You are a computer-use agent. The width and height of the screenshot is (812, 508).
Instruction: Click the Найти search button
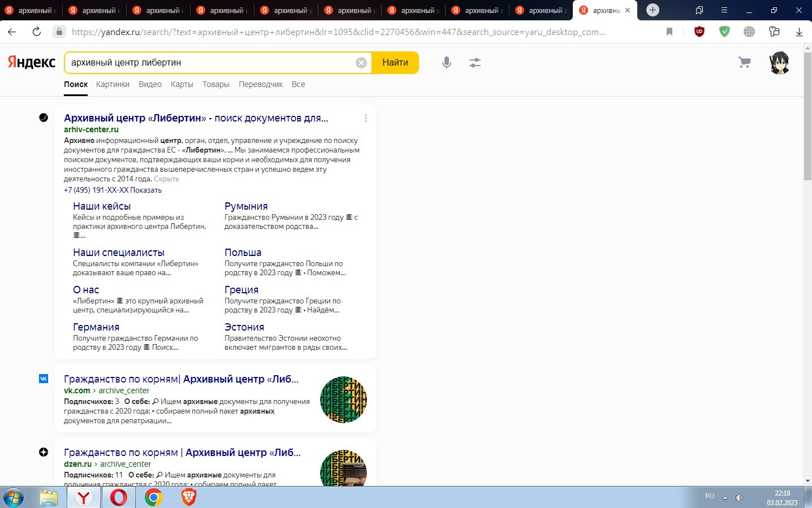tap(395, 63)
